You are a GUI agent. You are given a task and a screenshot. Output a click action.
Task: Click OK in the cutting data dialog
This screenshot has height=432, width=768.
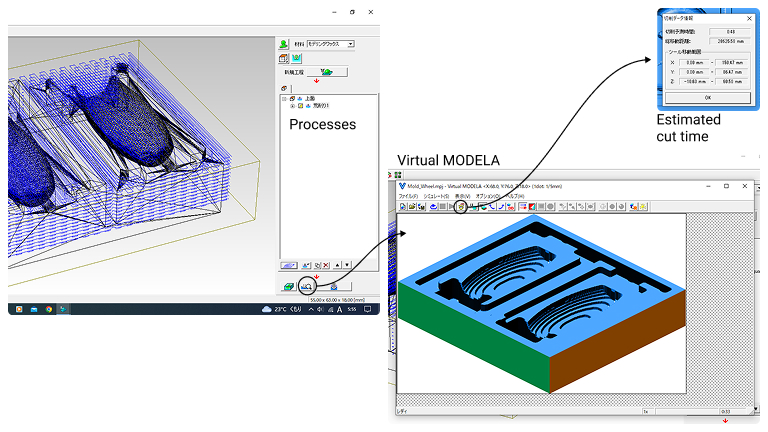point(707,97)
